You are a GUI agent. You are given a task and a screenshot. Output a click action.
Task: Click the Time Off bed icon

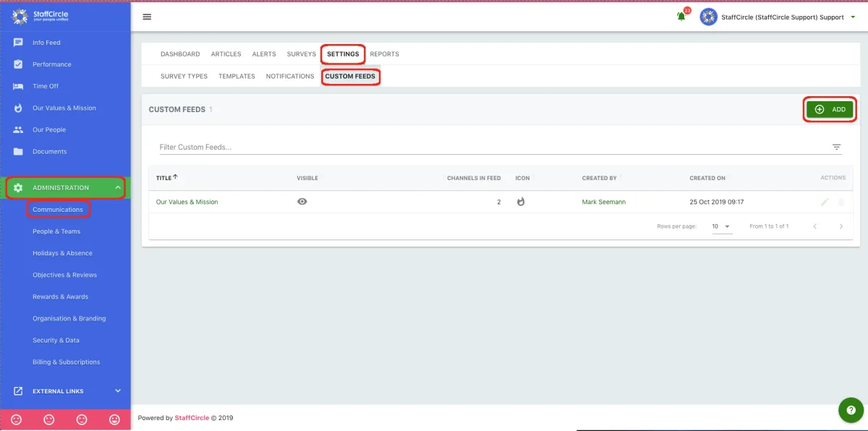tap(18, 86)
